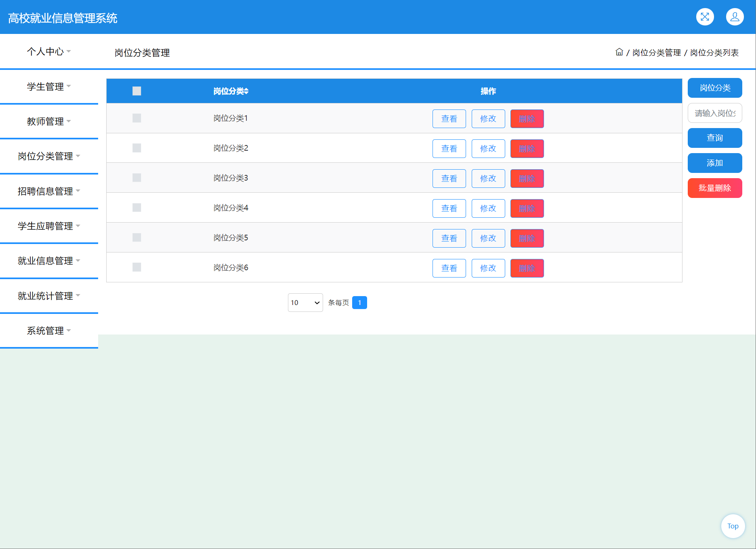756x549 pixels.
Task: Delete 岗位分类1 with 删除 button
Action: tap(527, 119)
